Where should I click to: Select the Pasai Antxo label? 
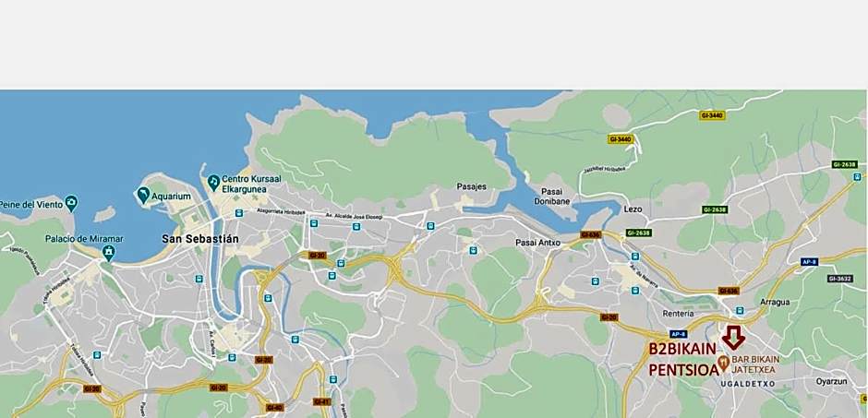(x=538, y=242)
